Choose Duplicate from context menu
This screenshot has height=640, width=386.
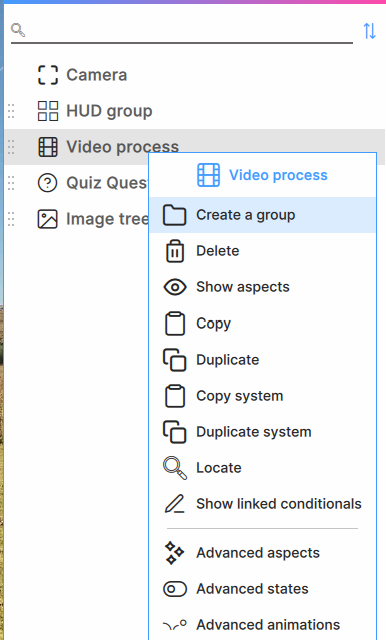pos(262,360)
